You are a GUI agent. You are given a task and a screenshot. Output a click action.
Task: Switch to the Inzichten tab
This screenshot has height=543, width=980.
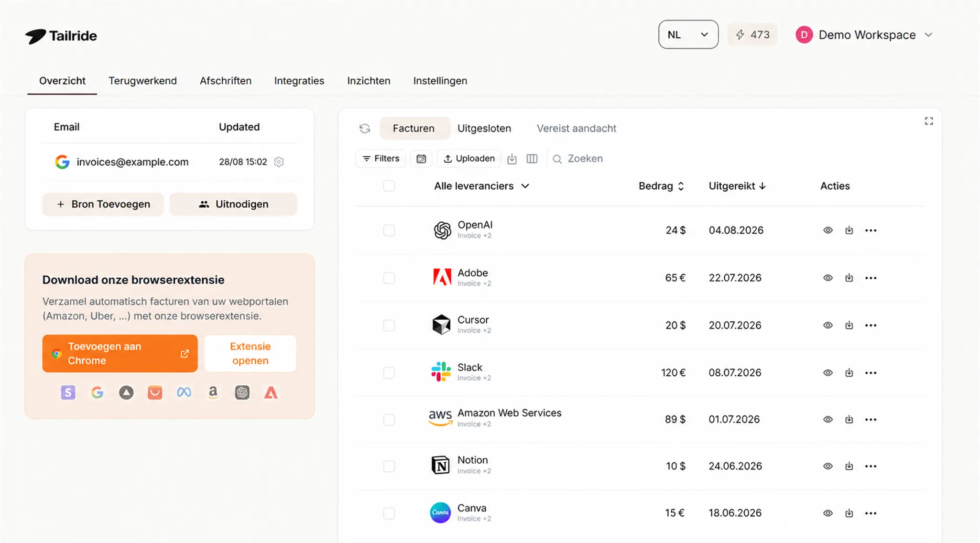(369, 81)
